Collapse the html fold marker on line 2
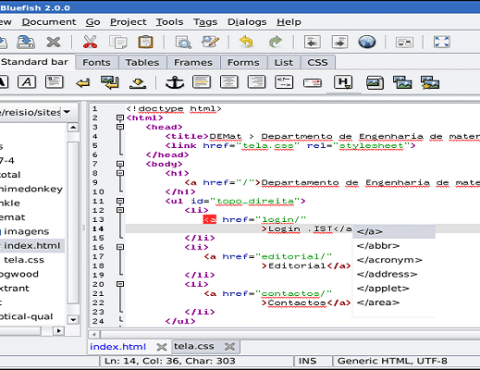Image resolution: width=480 pixels, height=370 pixels. tap(120, 118)
